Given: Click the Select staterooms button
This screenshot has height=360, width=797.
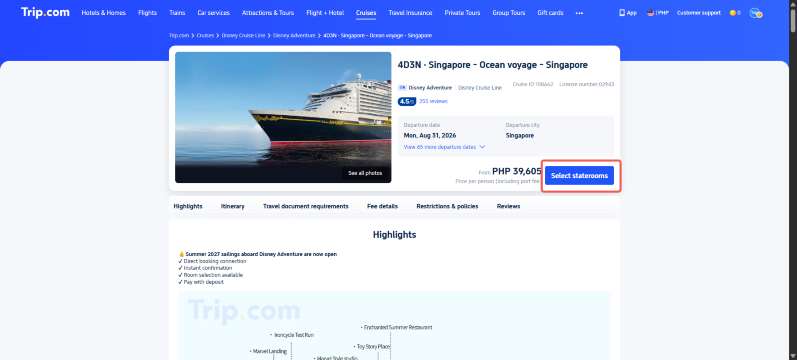Looking at the screenshot, I should [x=579, y=175].
